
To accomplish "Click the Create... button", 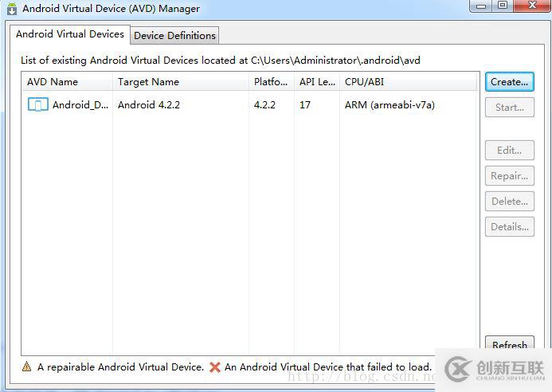I will click(x=510, y=82).
